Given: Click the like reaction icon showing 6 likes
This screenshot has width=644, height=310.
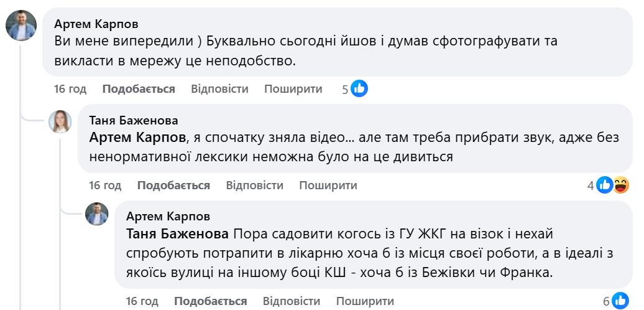Looking at the screenshot, I should (620, 301).
